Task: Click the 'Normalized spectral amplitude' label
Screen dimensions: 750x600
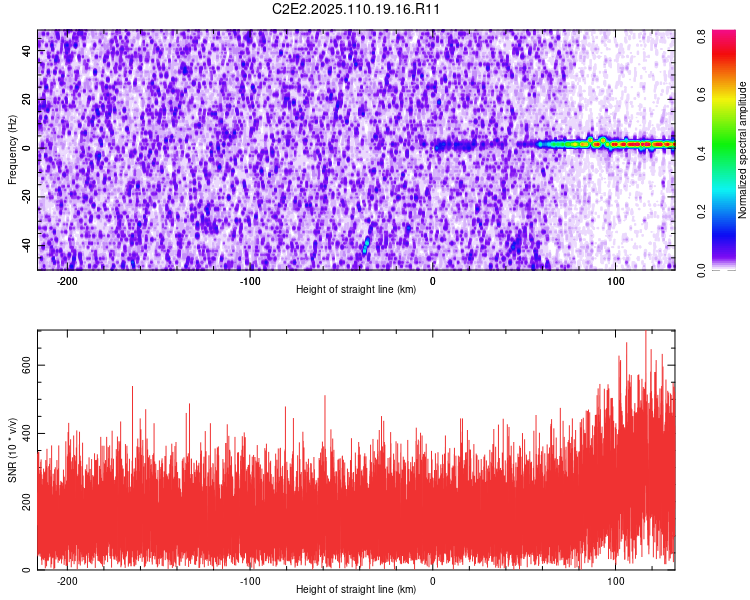Action: [742, 150]
